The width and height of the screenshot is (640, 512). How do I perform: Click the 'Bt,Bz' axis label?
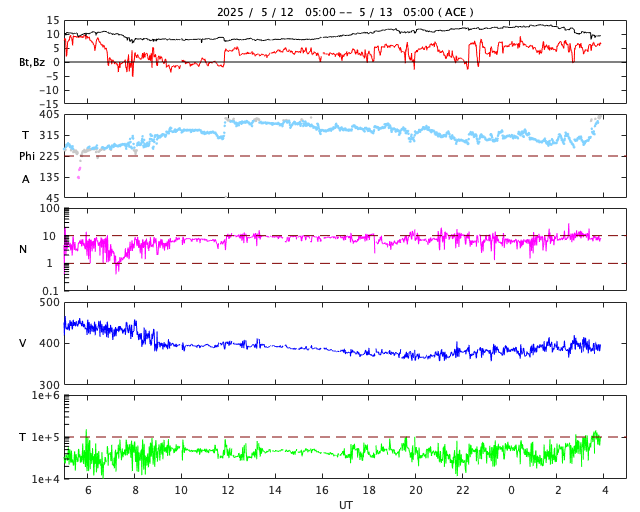[32, 62]
